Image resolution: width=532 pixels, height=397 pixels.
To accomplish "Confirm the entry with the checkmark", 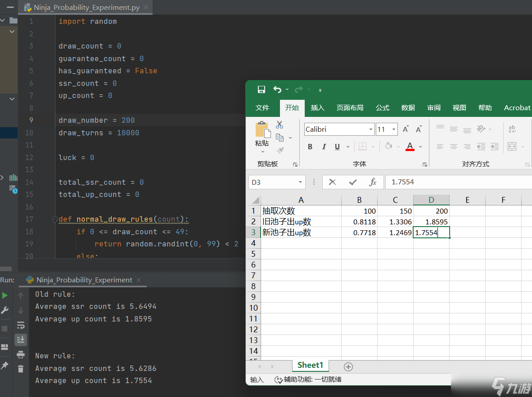I will (353, 182).
